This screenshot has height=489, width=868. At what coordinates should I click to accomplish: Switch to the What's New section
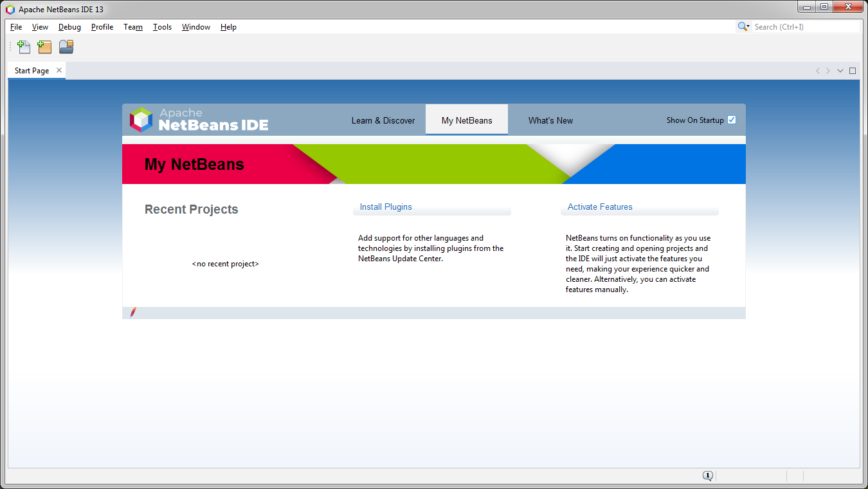[x=550, y=120]
